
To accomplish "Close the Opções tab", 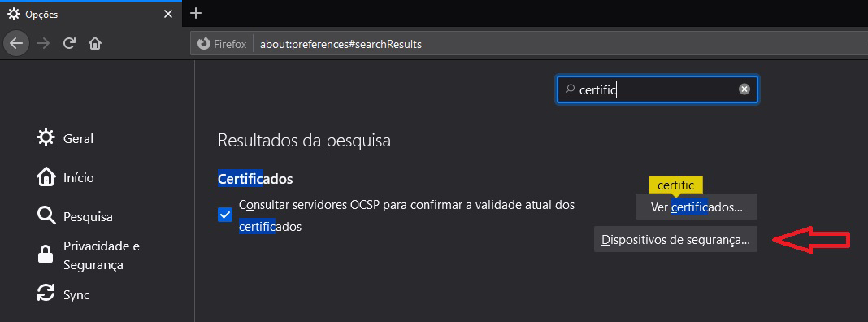I will click(x=168, y=14).
